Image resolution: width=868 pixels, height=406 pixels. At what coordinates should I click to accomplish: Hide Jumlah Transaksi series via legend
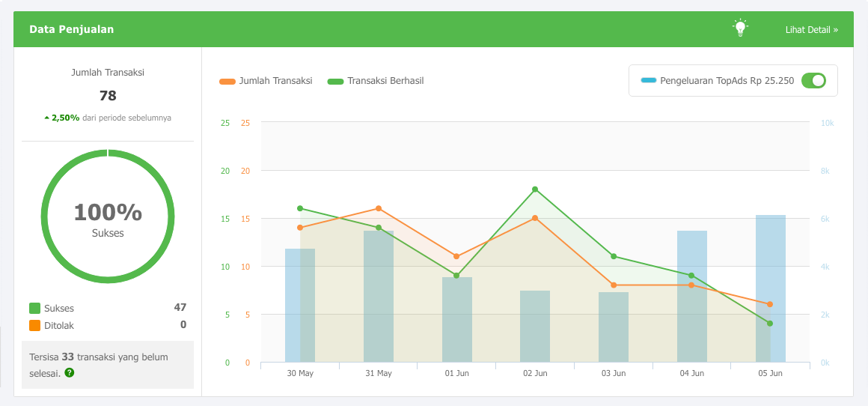click(x=266, y=81)
